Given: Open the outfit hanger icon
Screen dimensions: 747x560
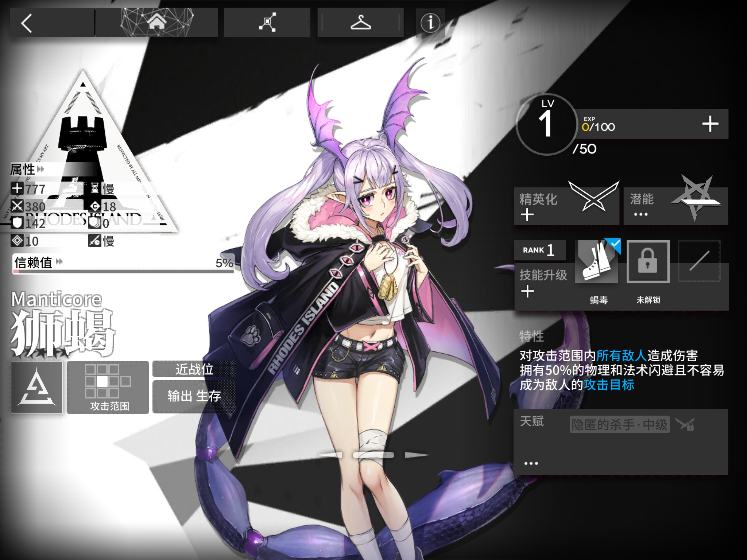Looking at the screenshot, I should (361, 23).
